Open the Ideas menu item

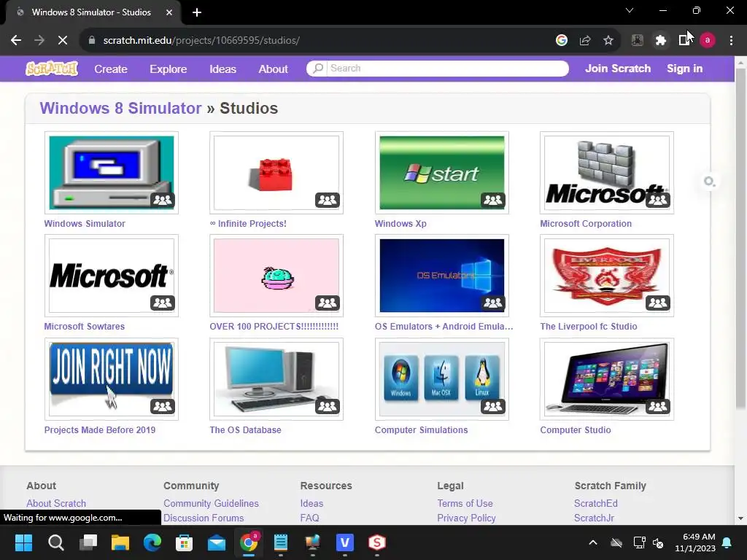(x=223, y=69)
